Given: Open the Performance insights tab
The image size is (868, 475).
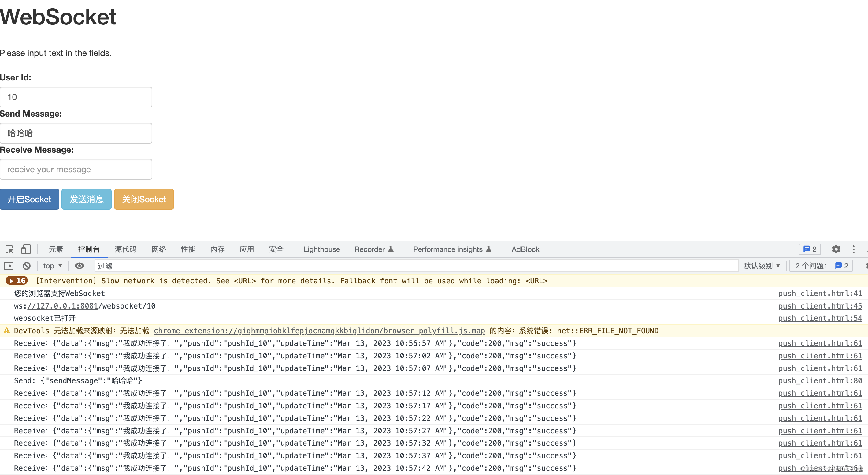Looking at the screenshot, I should [x=452, y=249].
